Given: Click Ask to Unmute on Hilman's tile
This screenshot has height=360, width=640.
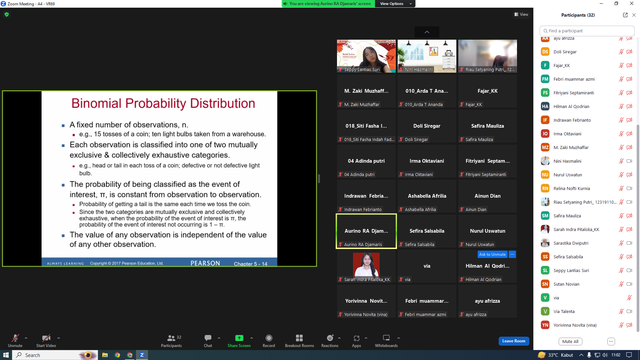Looking at the screenshot, I should [492, 254].
